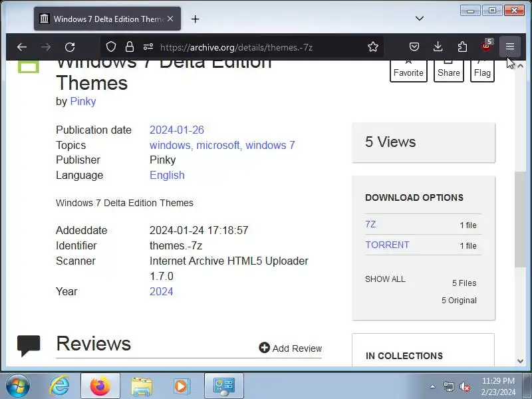Open the uBlock Origin extension
The image size is (532, 399).
coord(486,46)
